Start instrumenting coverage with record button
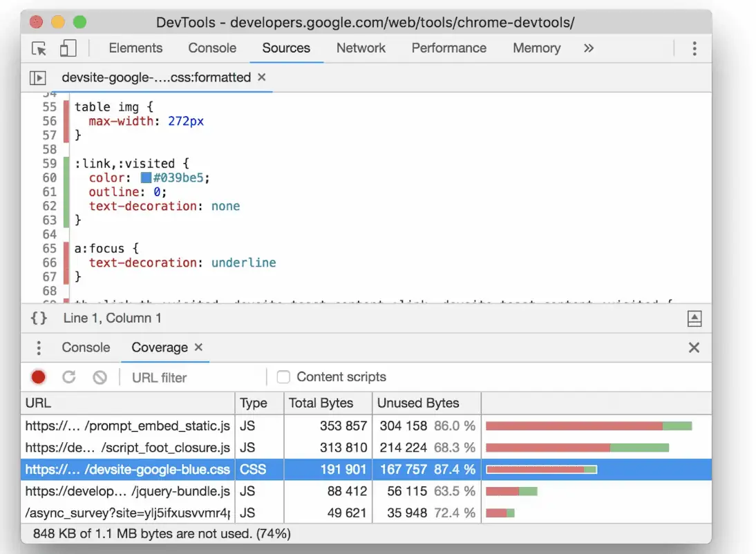 click(x=38, y=377)
